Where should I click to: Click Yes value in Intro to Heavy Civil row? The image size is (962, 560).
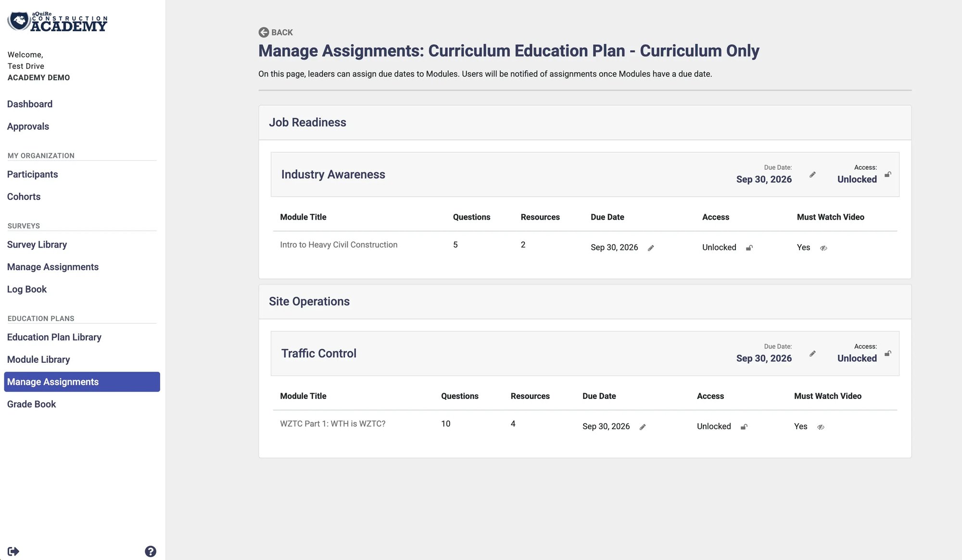tap(803, 248)
